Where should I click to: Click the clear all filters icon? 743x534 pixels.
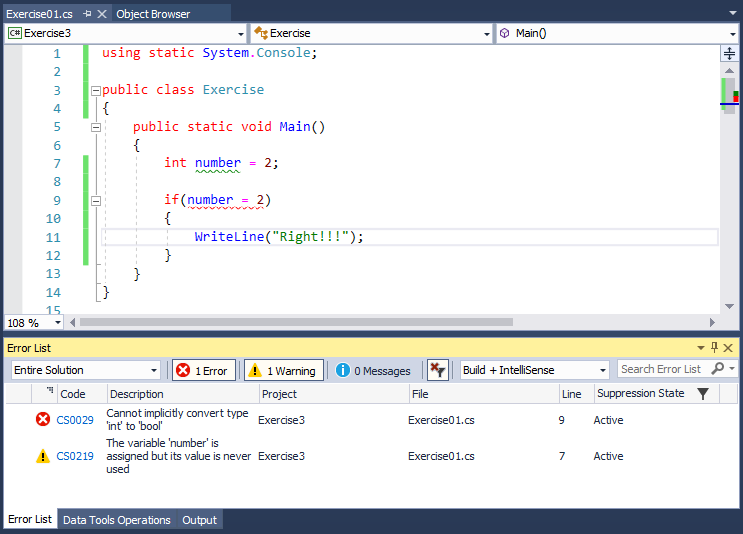coord(438,370)
